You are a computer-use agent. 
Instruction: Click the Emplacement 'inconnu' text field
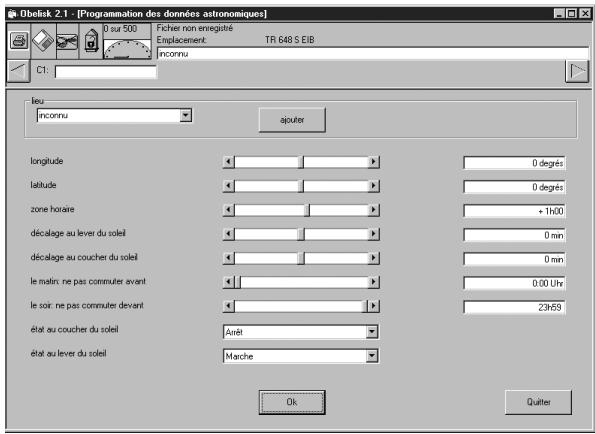point(373,53)
